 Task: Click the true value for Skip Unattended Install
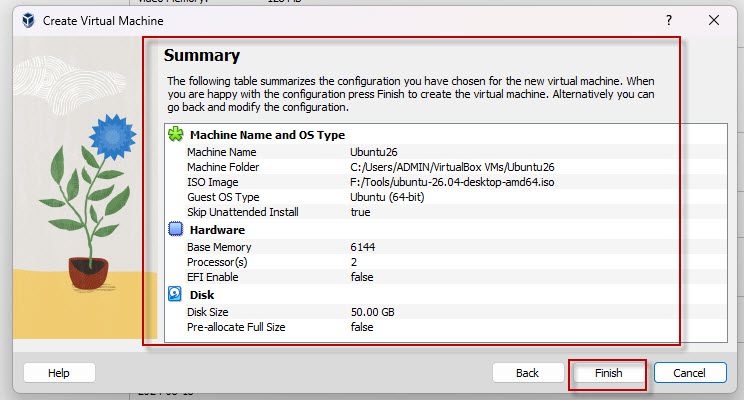pos(360,212)
